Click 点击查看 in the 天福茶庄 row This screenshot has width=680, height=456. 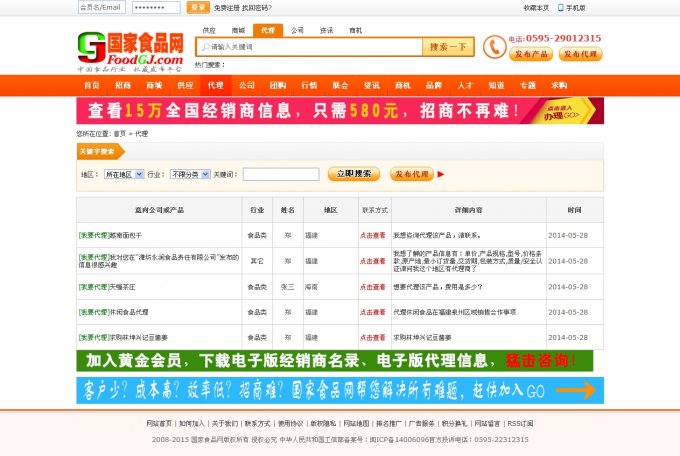(x=373, y=287)
